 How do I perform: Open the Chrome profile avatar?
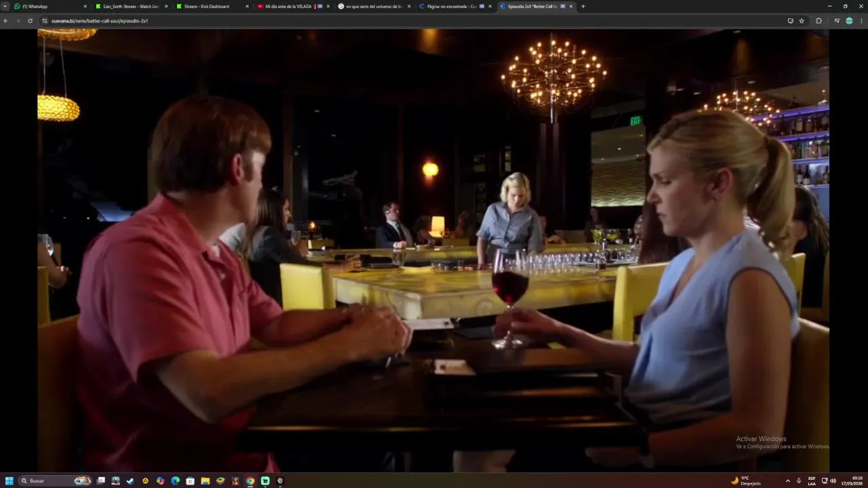849,21
